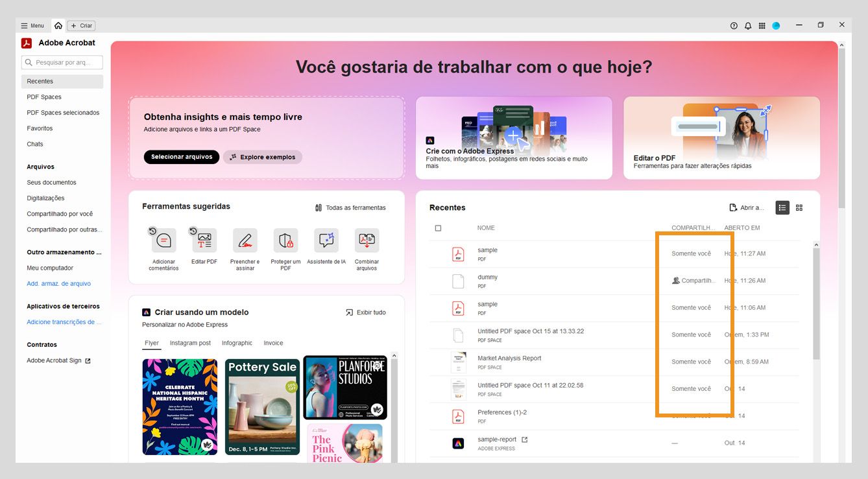Open the apps grid in the title bar

pos(762,25)
